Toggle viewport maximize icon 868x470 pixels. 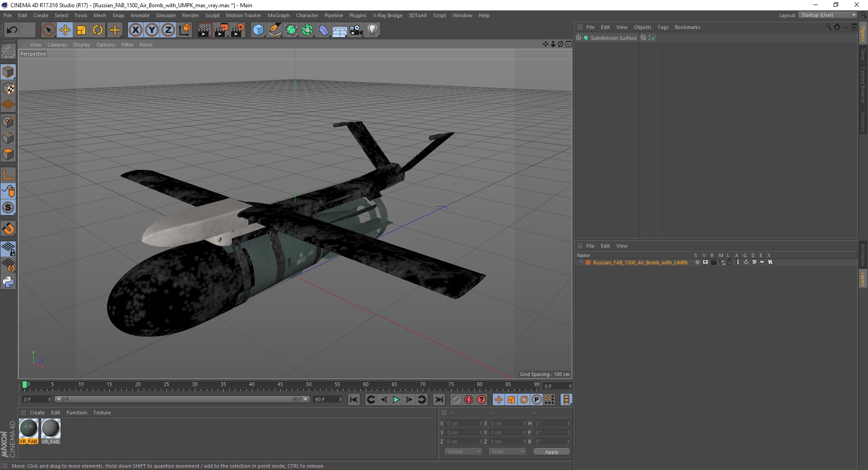pyautogui.click(x=568, y=44)
